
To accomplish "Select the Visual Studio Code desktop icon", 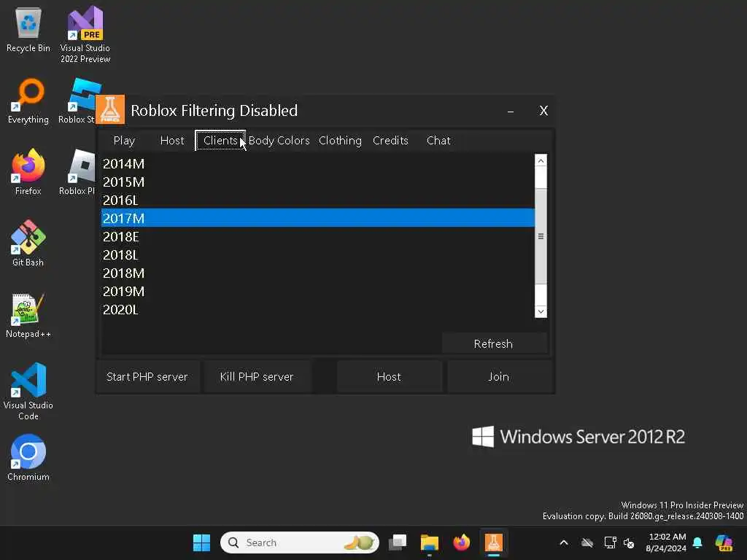I will (x=28, y=392).
